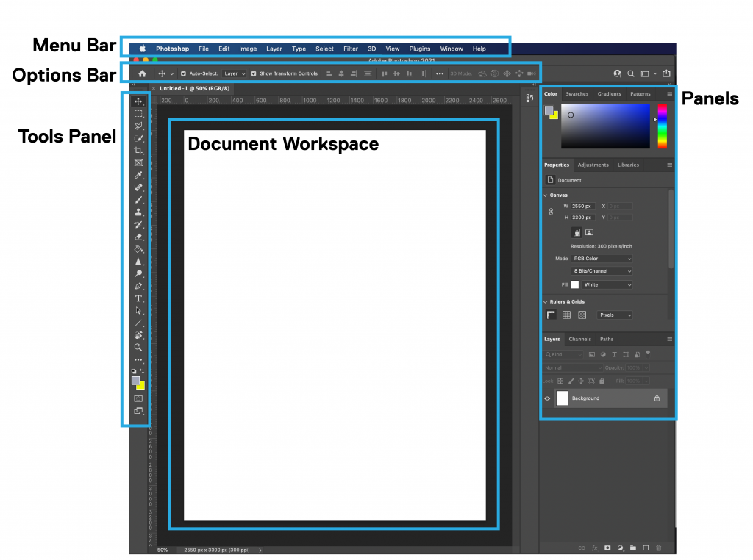
Task: Select the Move tool in Tools panel
Action: click(138, 101)
